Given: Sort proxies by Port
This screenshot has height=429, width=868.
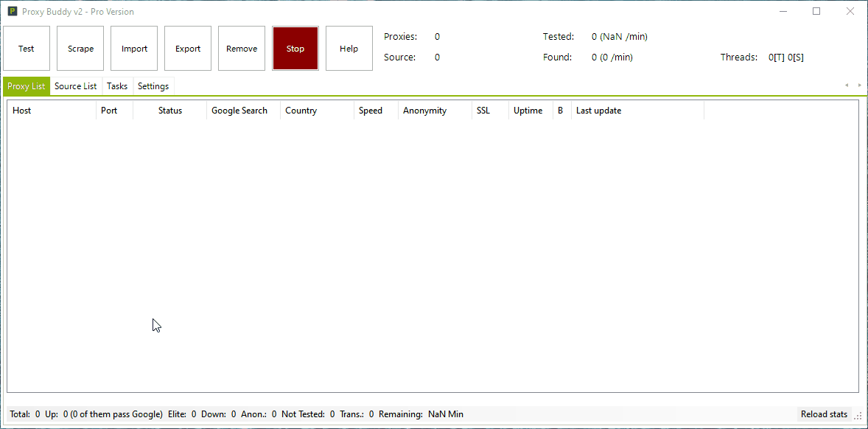Looking at the screenshot, I should coord(108,110).
